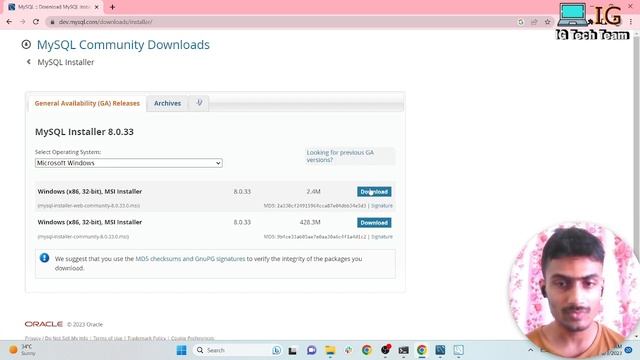Screen dimensions: 640x360
Task: Click the mysql-installer-community-8.0.33.0.msi file name
Action: (83, 237)
